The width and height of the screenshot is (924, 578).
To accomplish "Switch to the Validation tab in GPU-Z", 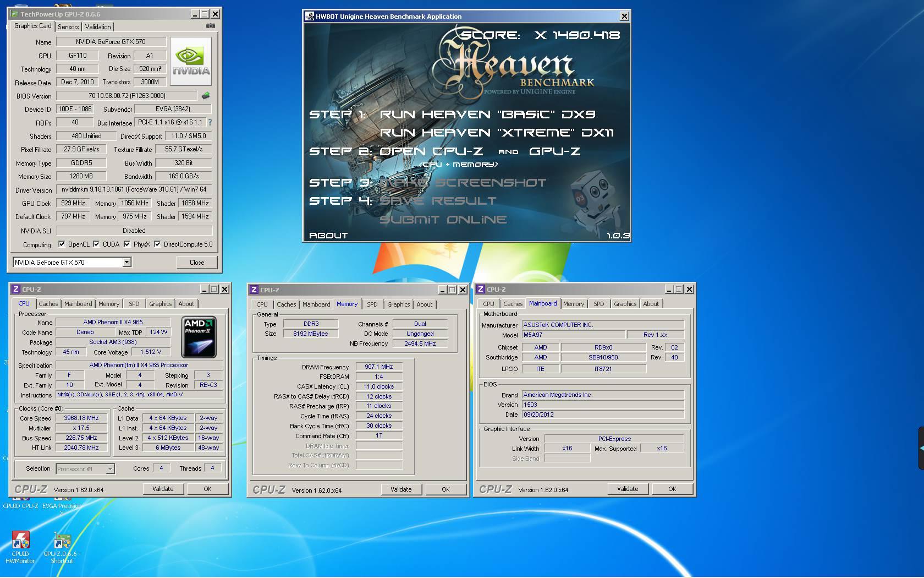I will (98, 27).
